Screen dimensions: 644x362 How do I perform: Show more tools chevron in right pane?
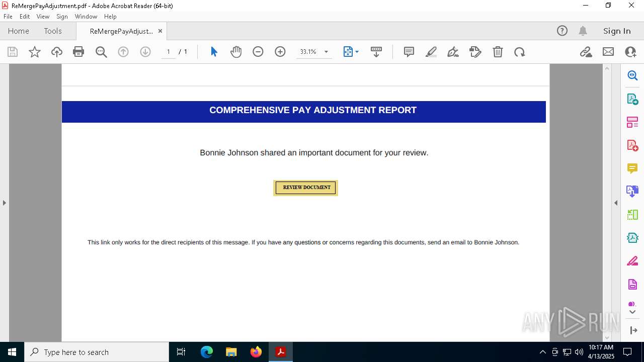tap(632, 312)
